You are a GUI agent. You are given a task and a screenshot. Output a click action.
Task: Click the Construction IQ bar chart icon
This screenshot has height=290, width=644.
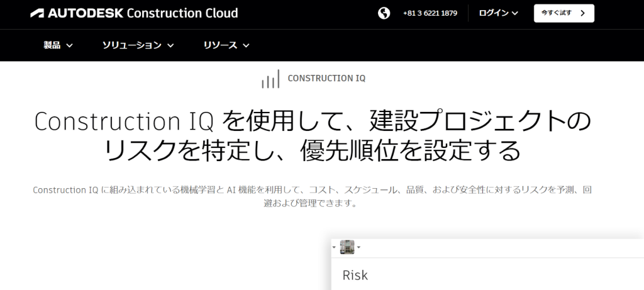(x=270, y=79)
